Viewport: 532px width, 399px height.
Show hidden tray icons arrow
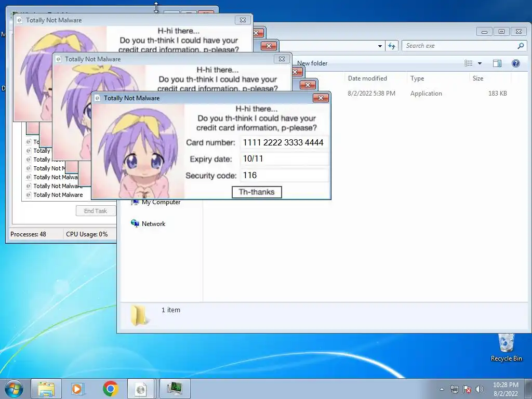[x=442, y=389]
